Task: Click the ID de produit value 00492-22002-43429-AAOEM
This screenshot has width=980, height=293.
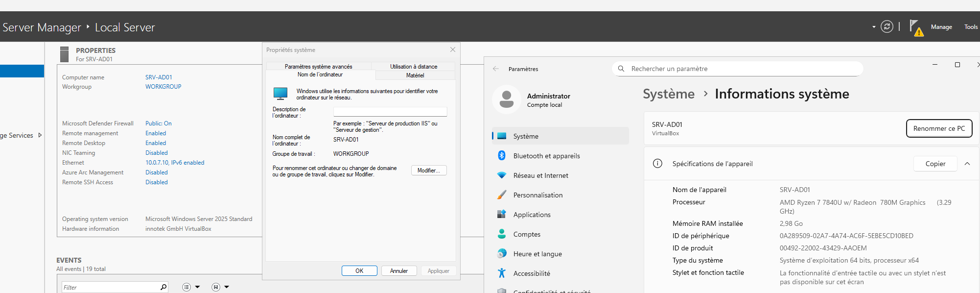Action: [x=823, y=248]
